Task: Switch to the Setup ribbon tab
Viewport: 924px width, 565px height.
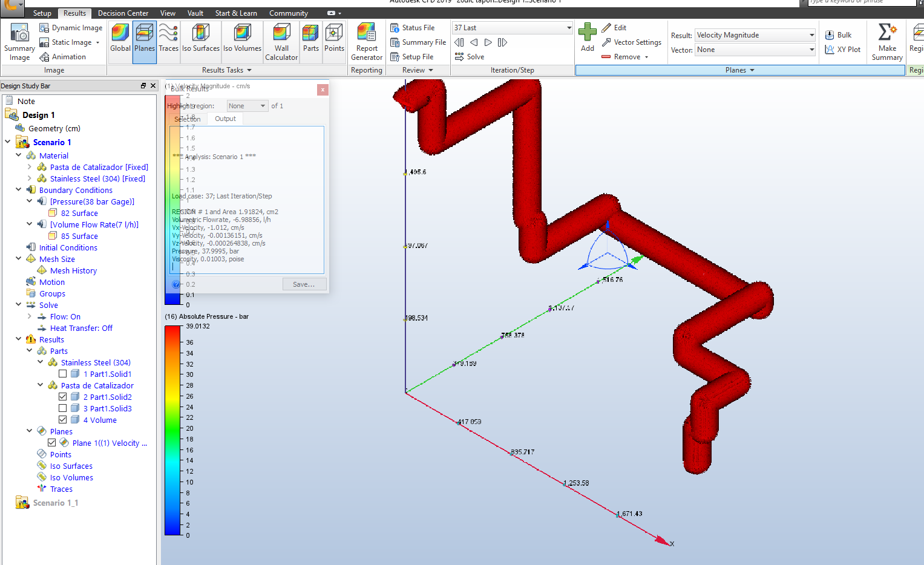Action: coord(42,13)
